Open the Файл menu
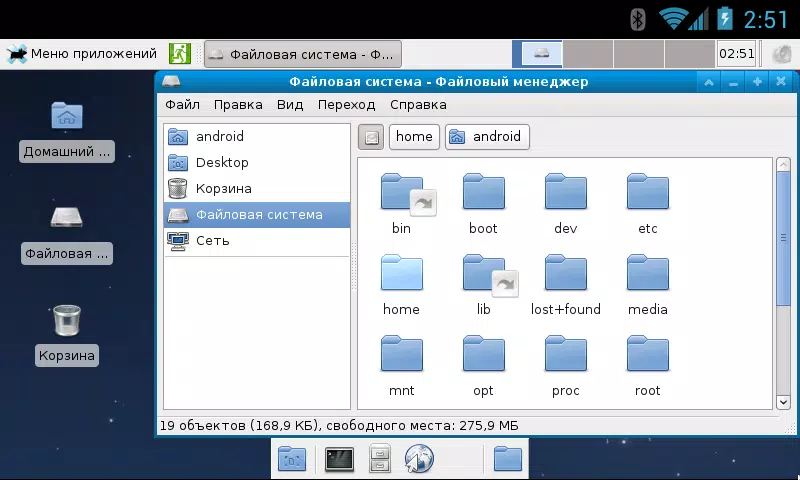 [182, 105]
